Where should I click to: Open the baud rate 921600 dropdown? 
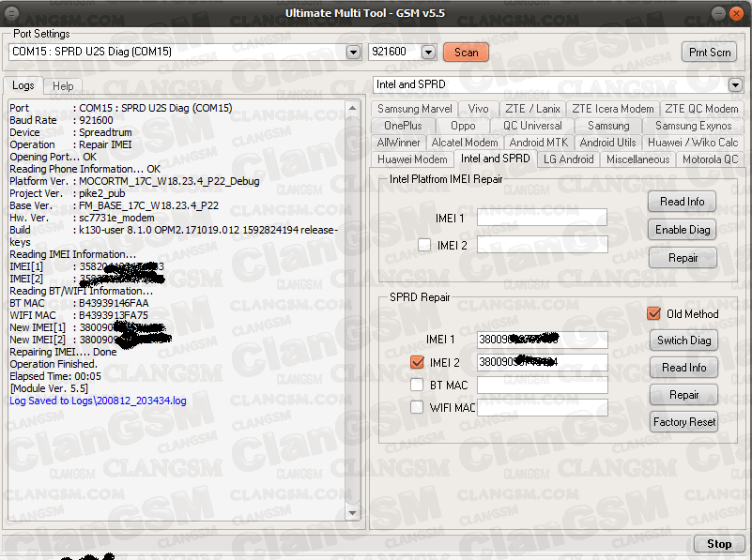tap(428, 52)
